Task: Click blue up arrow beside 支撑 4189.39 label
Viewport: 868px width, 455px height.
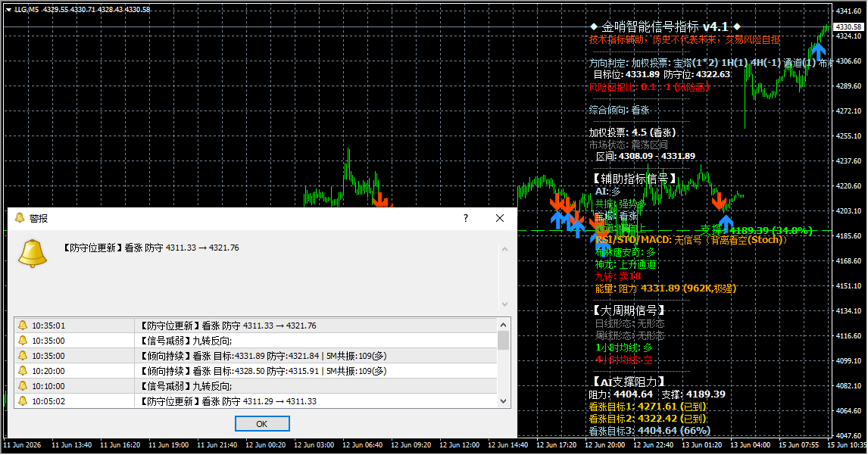Action: 726,224
